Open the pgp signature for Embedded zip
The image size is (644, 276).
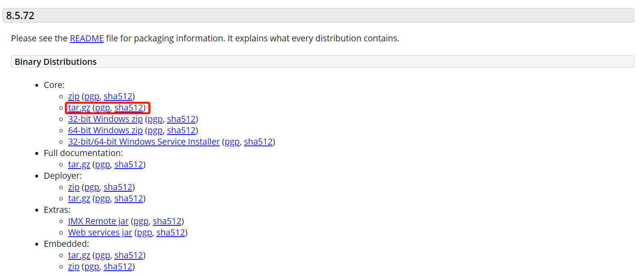(92, 267)
